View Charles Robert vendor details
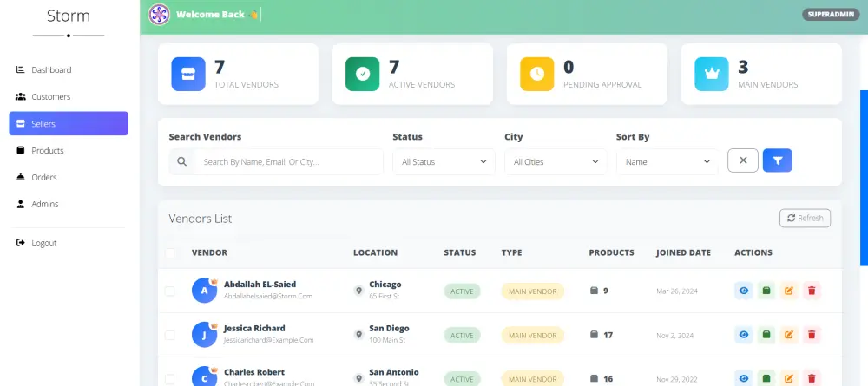The width and height of the screenshot is (868, 386). click(x=744, y=378)
